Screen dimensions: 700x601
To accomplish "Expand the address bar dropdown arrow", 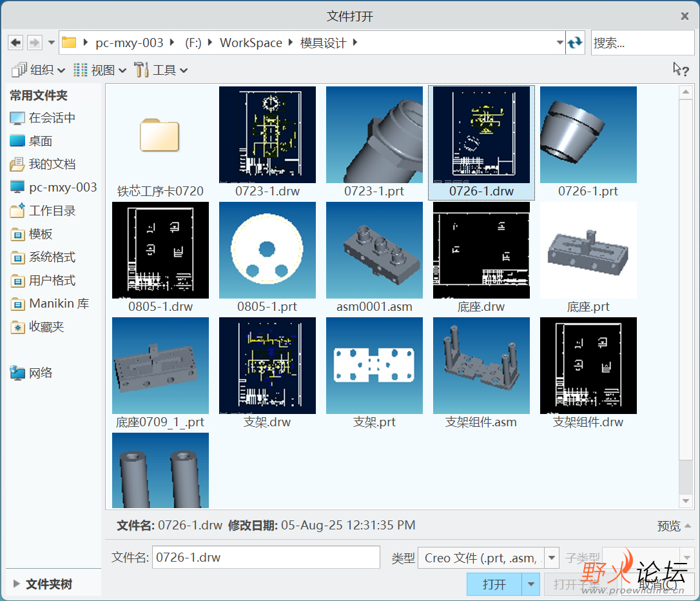I will click(560, 43).
